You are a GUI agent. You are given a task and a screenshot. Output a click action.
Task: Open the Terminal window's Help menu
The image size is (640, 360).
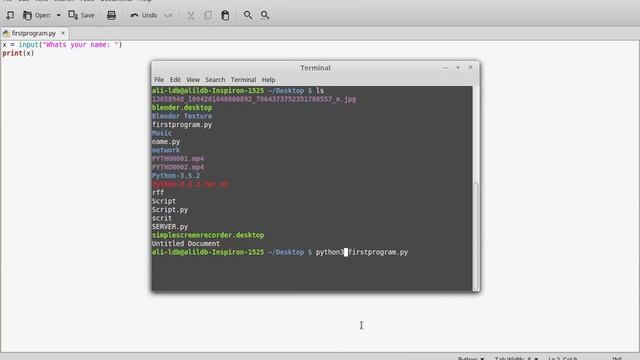click(x=268, y=80)
